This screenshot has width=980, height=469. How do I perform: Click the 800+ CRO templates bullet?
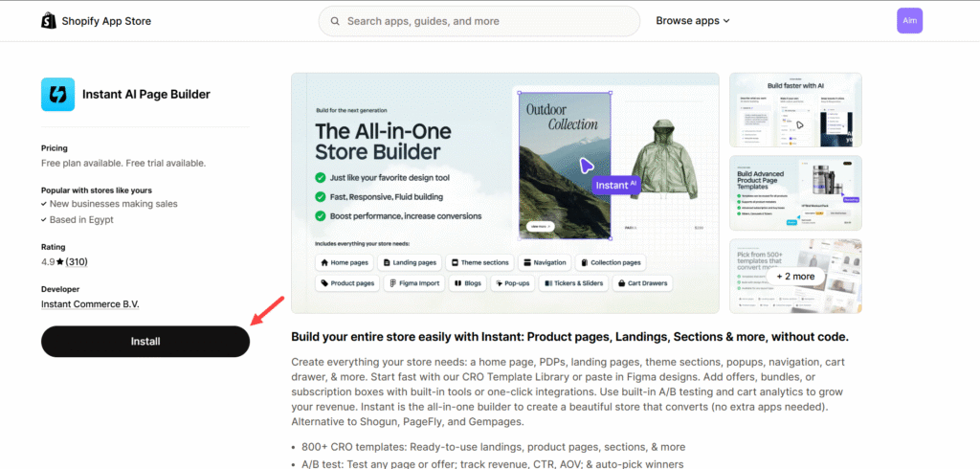pyautogui.click(x=493, y=447)
